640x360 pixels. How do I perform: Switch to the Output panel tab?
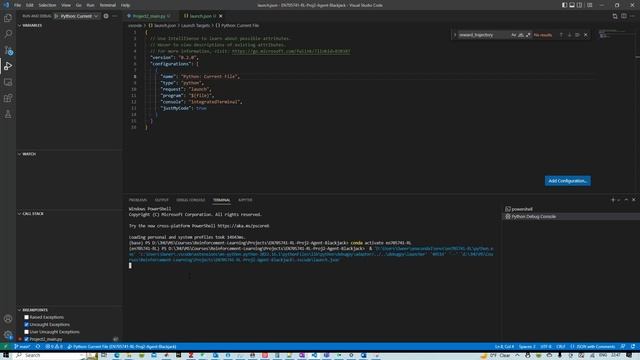(x=162, y=200)
